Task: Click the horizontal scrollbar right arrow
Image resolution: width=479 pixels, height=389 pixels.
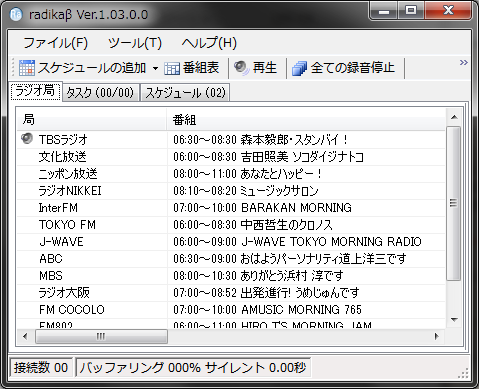Action: coord(437,336)
